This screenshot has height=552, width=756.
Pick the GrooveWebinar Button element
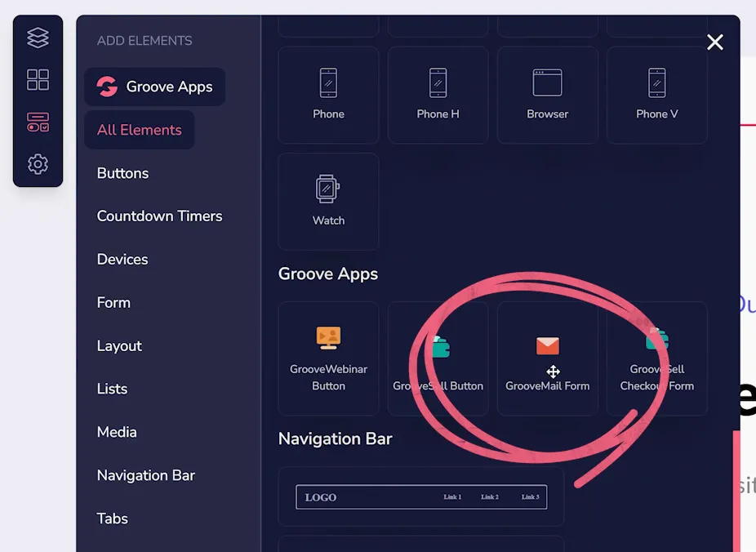(x=328, y=358)
